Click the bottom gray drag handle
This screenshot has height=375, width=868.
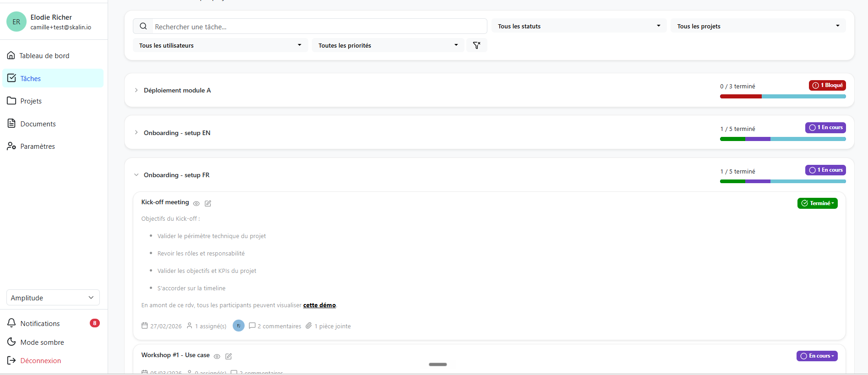(x=438, y=364)
